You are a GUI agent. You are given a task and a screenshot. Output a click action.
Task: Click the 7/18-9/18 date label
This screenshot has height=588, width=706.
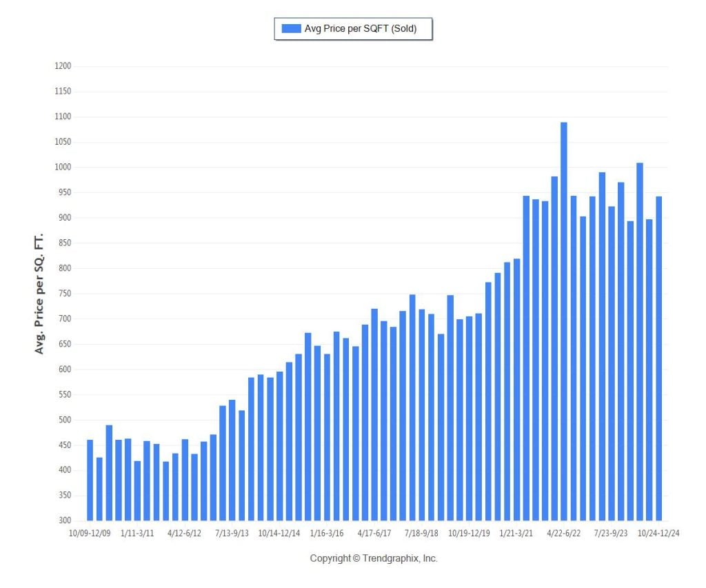point(421,533)
